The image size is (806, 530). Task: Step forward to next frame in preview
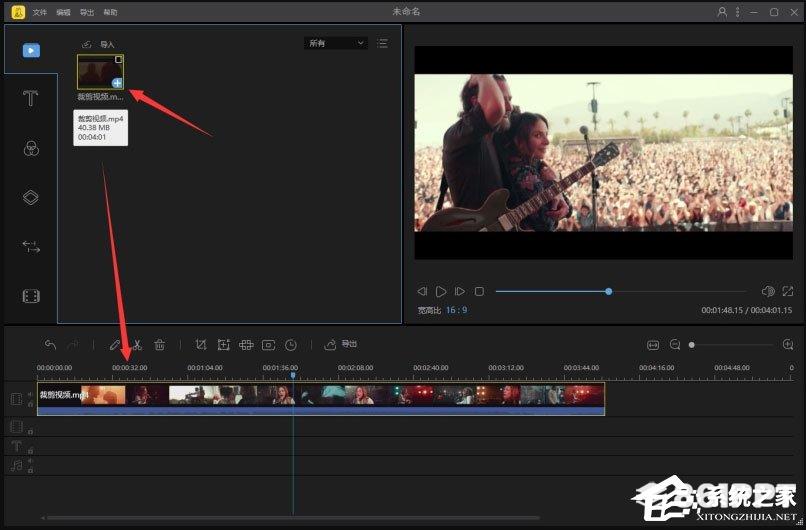pos(460,291)
